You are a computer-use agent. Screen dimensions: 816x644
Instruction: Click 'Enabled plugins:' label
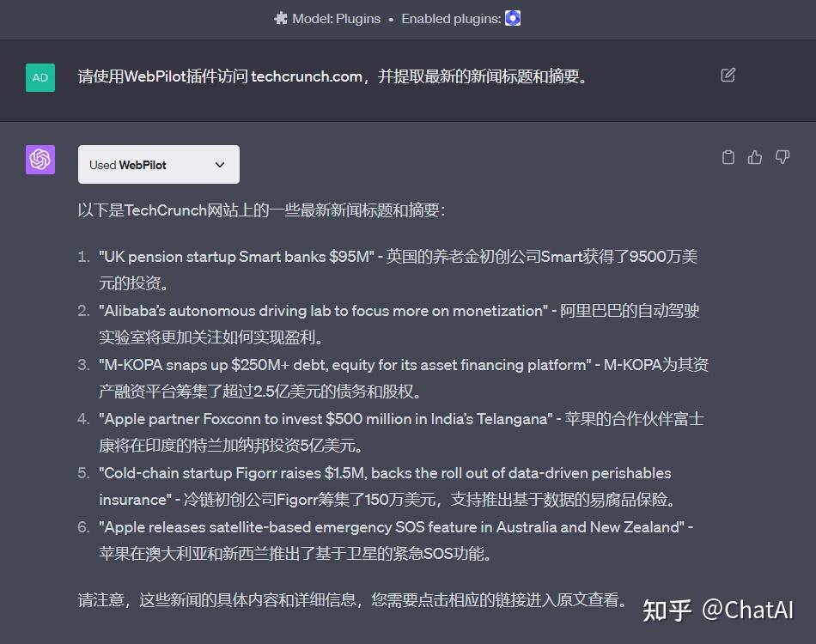point(451,19)
